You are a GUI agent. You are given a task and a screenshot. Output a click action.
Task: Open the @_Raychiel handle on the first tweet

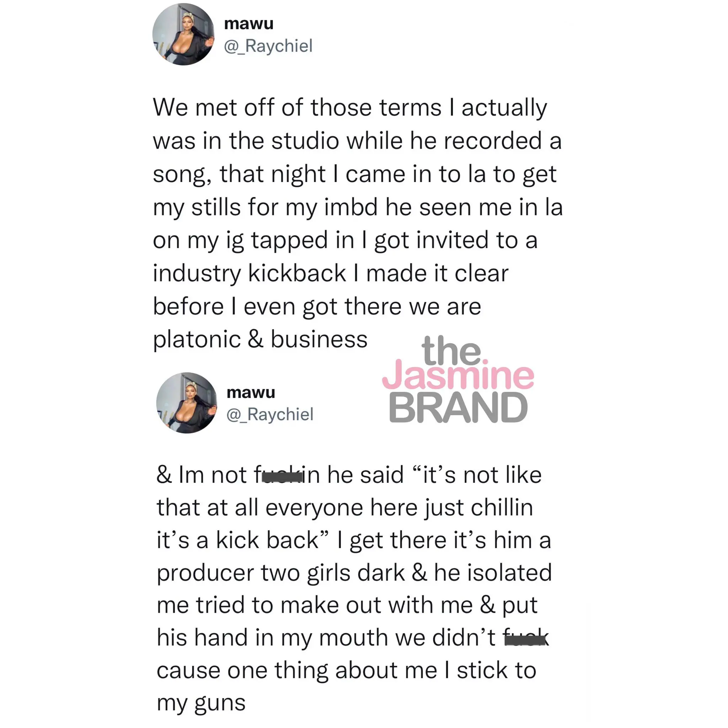tap(268, 46)
